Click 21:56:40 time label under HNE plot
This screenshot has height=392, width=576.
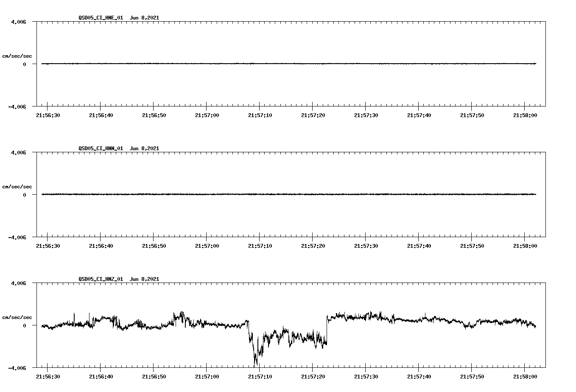pos(101,115)
